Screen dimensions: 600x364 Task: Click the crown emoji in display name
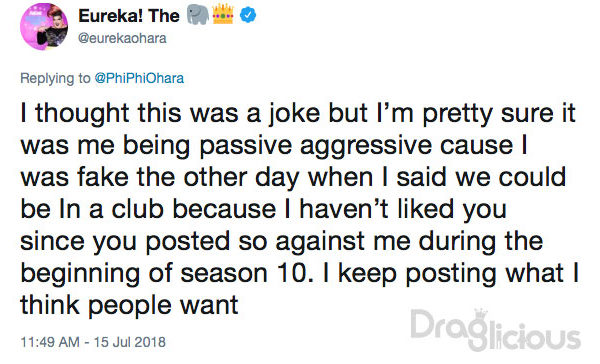(x=223, y=14)
